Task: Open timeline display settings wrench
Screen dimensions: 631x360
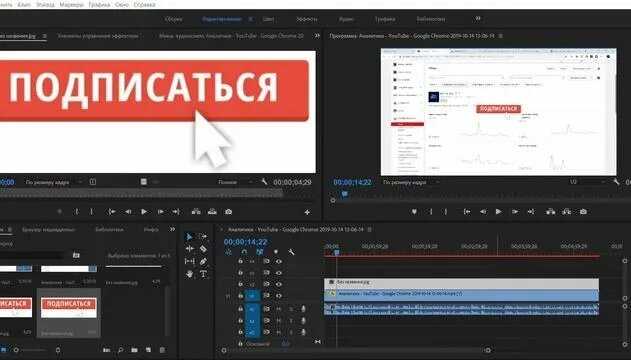Action: 291,252
